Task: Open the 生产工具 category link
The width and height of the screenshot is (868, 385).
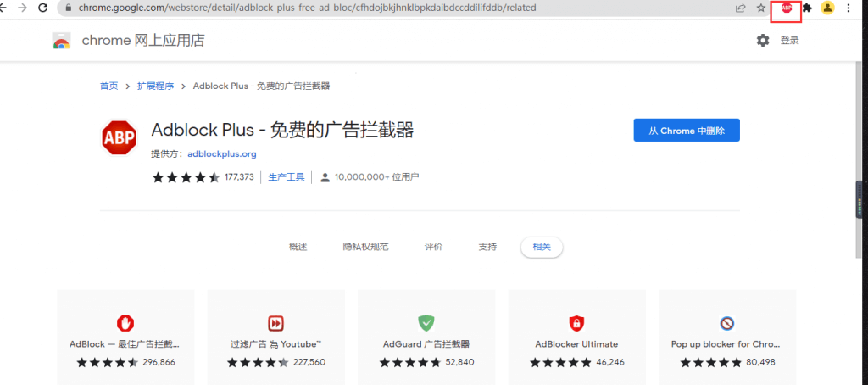Action: (287, 177)
